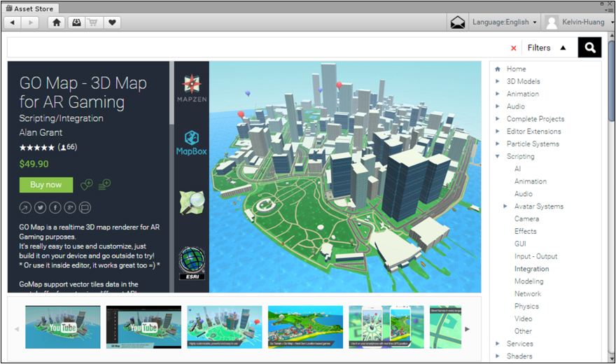Collapse the Scripting category
616x364 pixels.
point(498,157)
